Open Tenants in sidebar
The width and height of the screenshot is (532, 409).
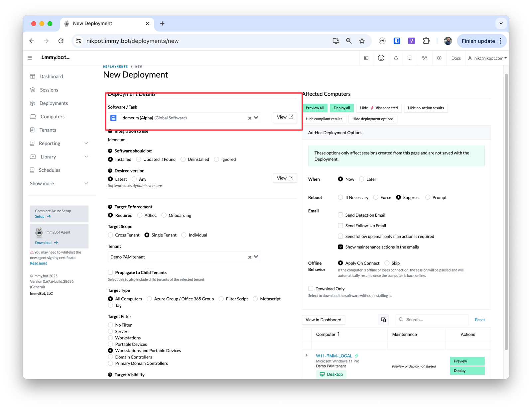point(48,130)
